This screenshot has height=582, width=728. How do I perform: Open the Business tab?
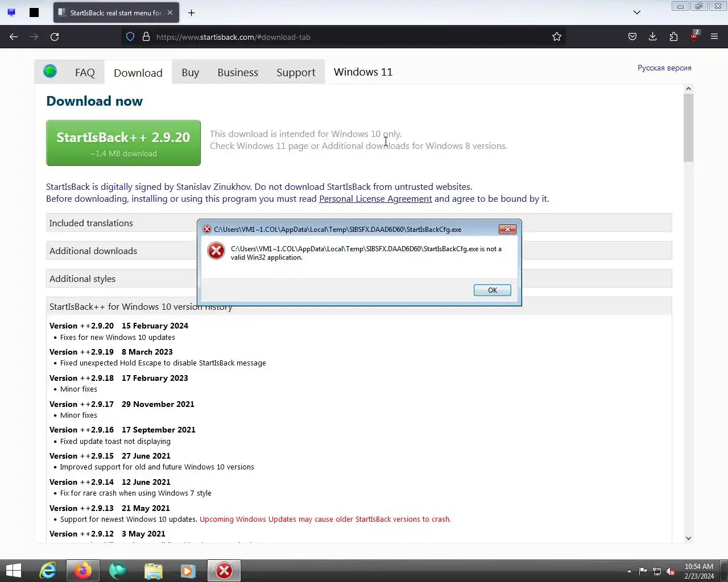tap(238, 73)
